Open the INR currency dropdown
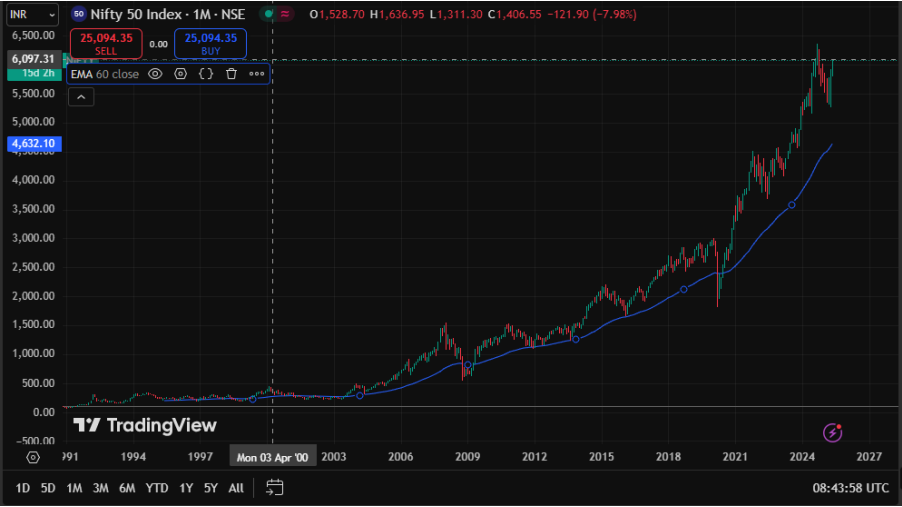 pos(32,15)
